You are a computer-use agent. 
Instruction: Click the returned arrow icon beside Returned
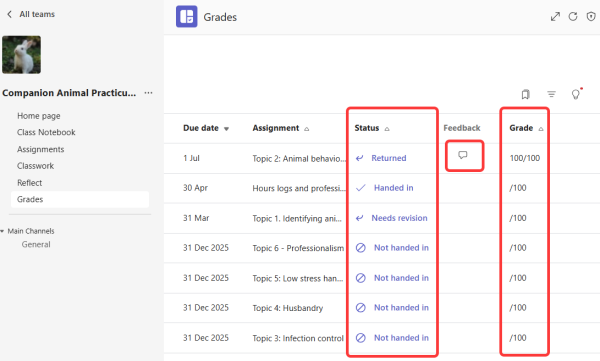[359, 158]
